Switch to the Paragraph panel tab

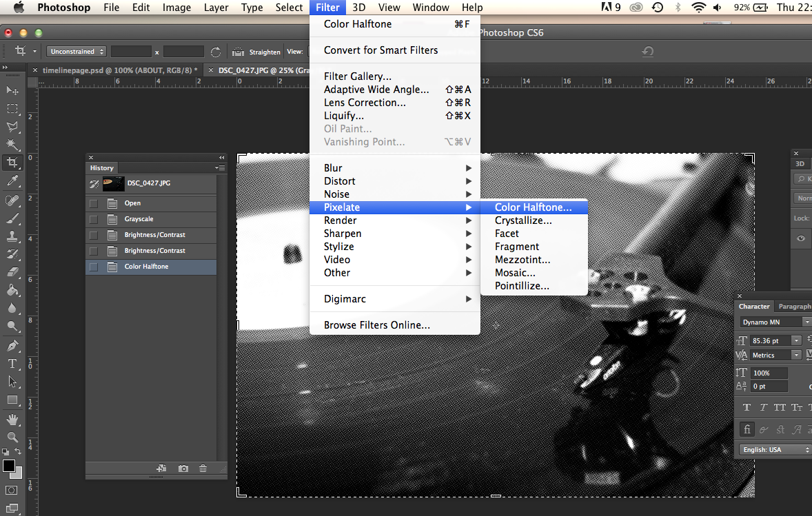pos(794,307)
